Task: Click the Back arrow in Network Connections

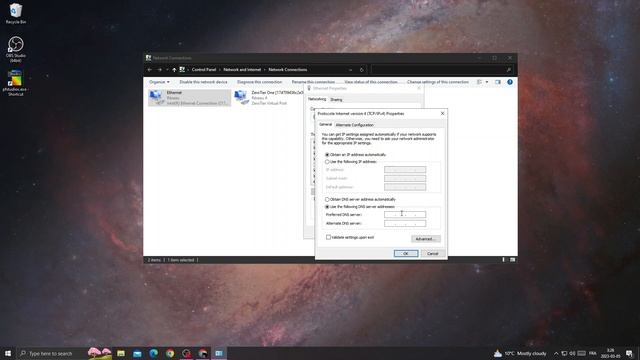Action: (150, 70)
